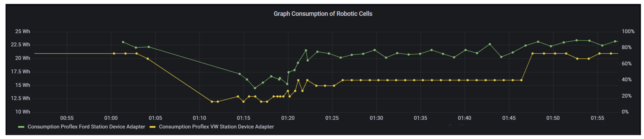Select the lowest green data point near 01:16
The width and height of the screenshot is (644, 139).
pos(255,88)
